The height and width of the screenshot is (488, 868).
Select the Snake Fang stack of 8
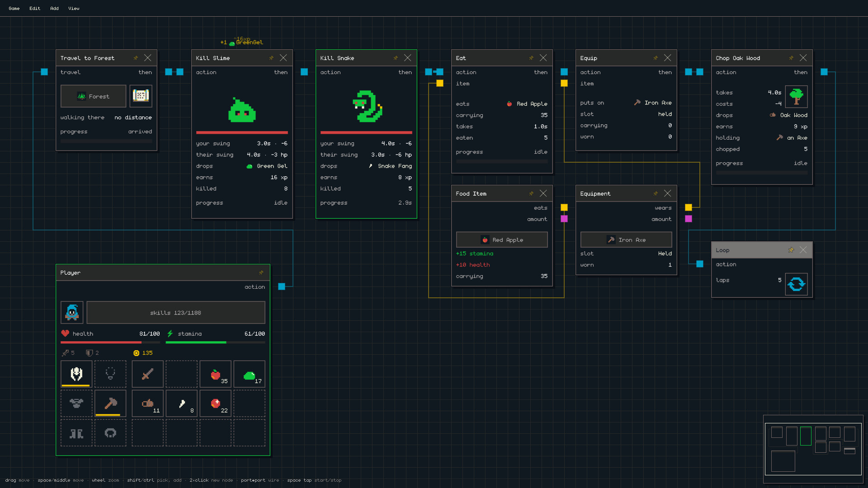[x=182, y=404]
